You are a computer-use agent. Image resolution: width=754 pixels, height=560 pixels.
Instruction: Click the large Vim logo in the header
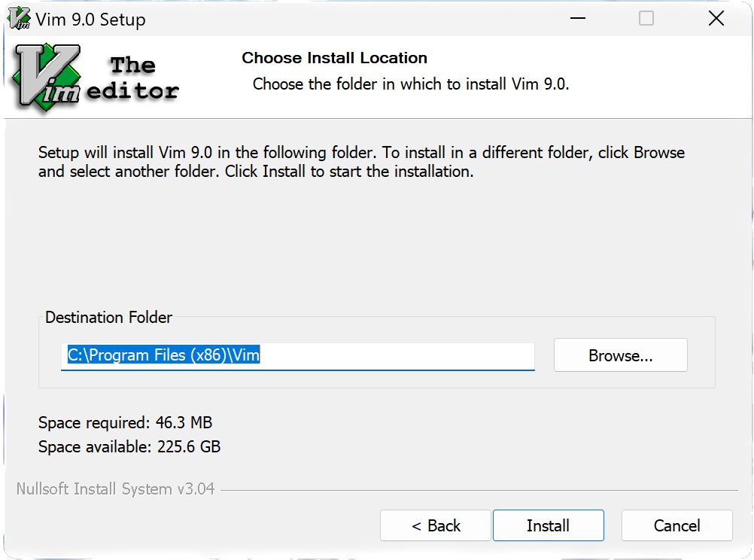tap(47, 79)
